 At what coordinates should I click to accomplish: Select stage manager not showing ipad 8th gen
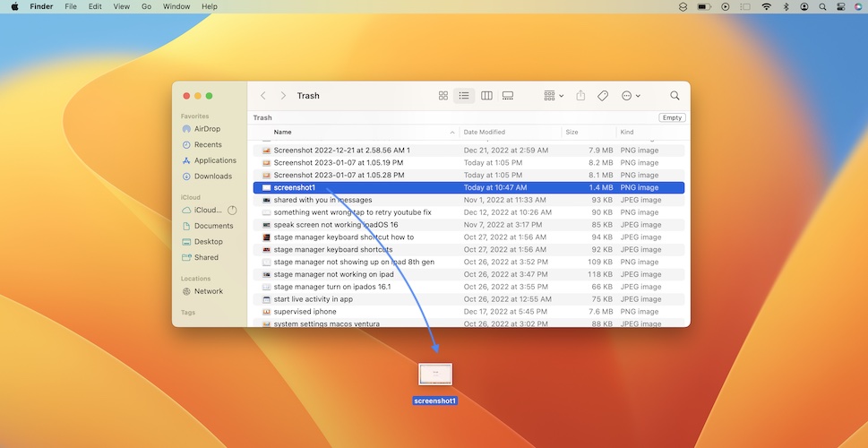click(x=468, y=262)
